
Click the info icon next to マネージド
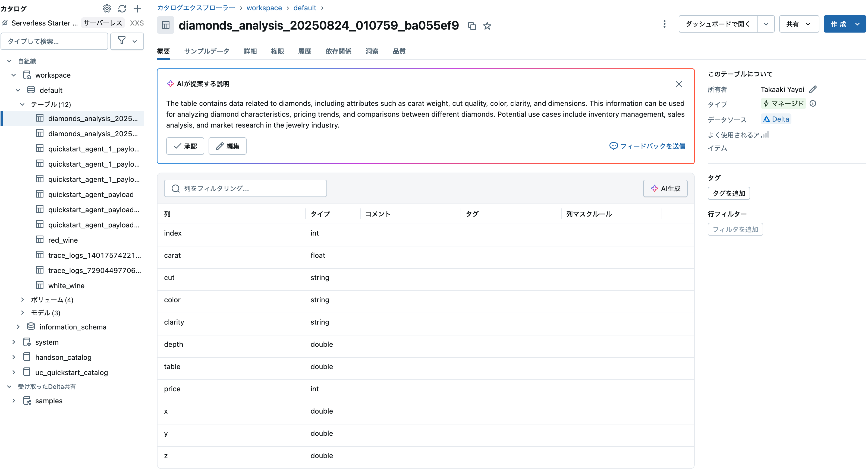click(x=813, y=104)
